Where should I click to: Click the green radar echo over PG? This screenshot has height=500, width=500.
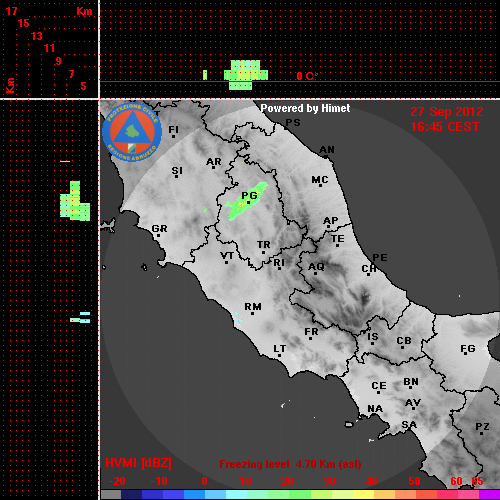point(246,201)
